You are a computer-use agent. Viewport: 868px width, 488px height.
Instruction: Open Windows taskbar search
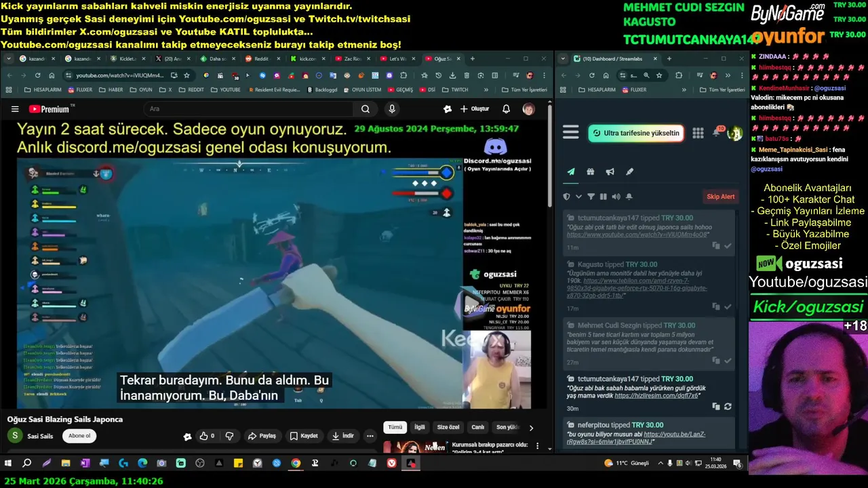tap(27, 464)
